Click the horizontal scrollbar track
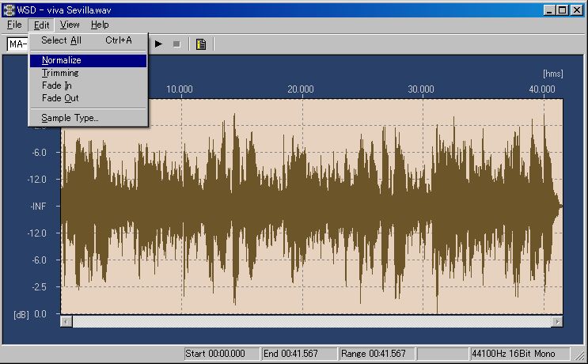The image size is (588, 364). (x=312, y=321)
